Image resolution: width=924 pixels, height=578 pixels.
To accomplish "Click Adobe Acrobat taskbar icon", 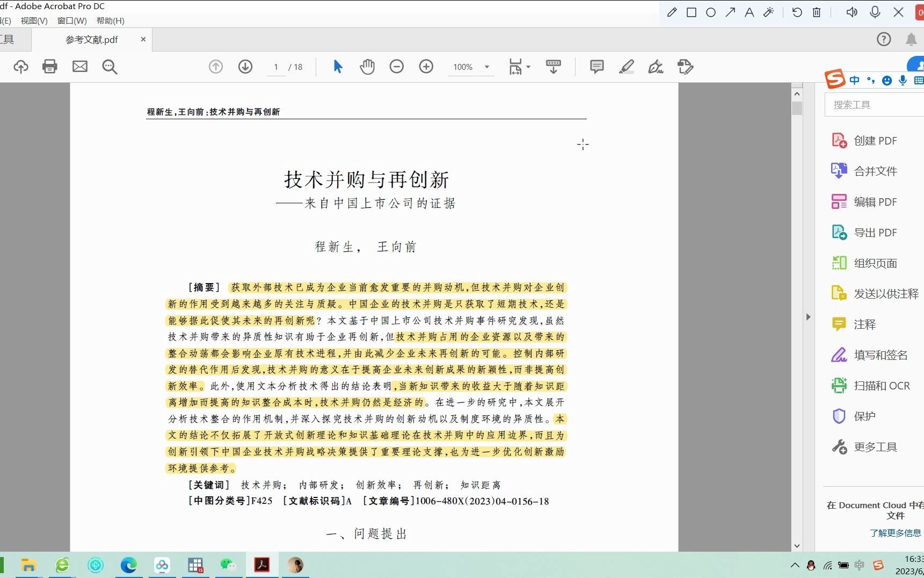I will 262,565.
